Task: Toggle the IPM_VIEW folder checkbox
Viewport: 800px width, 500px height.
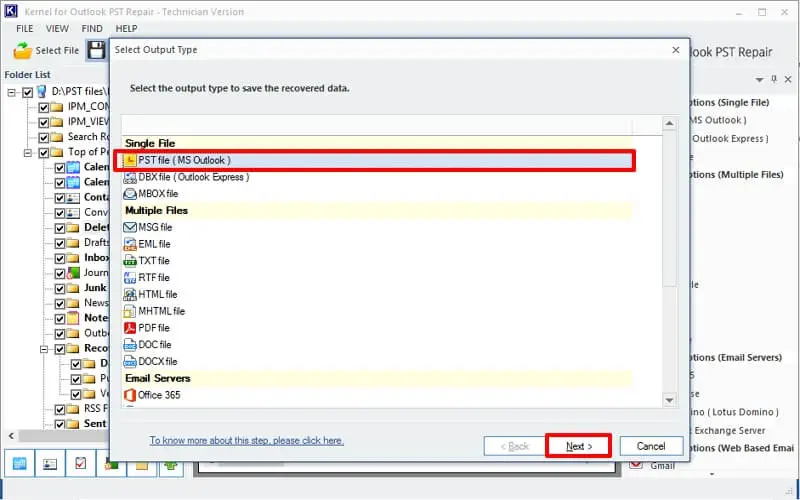Action: 44,122
